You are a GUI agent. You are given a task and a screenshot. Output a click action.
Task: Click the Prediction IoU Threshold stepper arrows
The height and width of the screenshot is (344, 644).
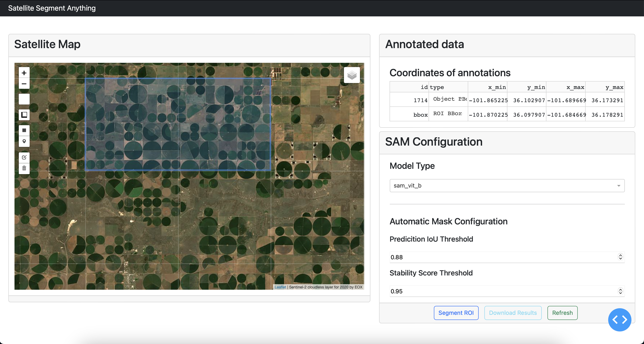620,257
